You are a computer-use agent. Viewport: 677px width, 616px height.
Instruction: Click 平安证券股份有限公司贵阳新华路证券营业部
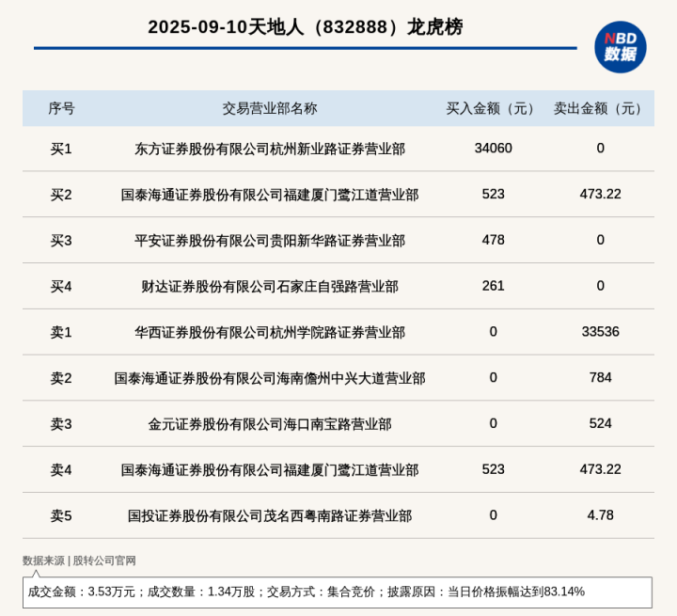click(270, 241)
